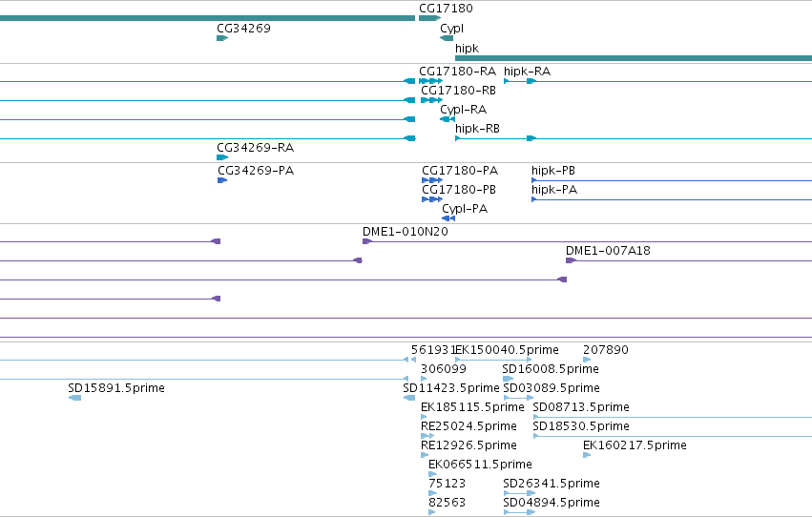The image size is (812, 517).
Task: Select the DME1-007A18 clone label
Action: pos(608,251)
